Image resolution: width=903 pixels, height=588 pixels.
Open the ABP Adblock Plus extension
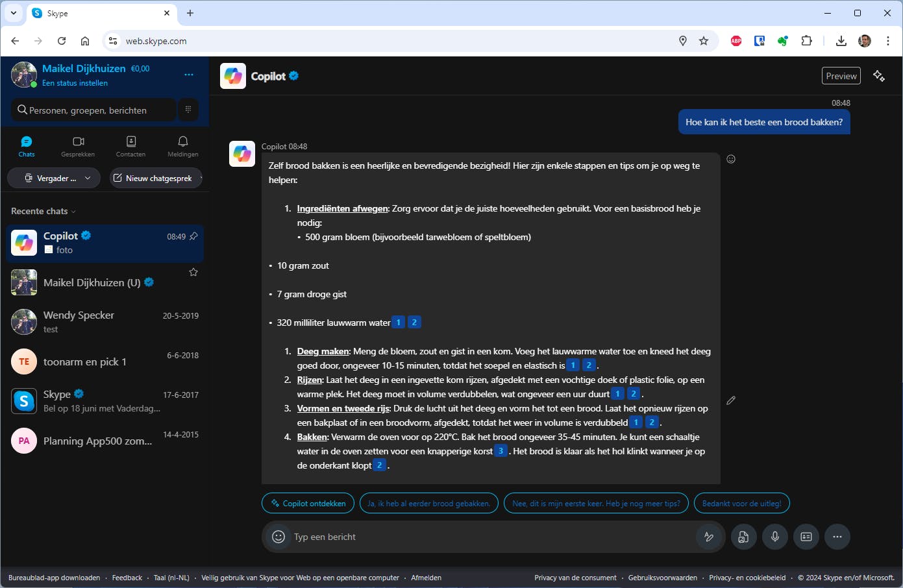[x=736, y=41]
